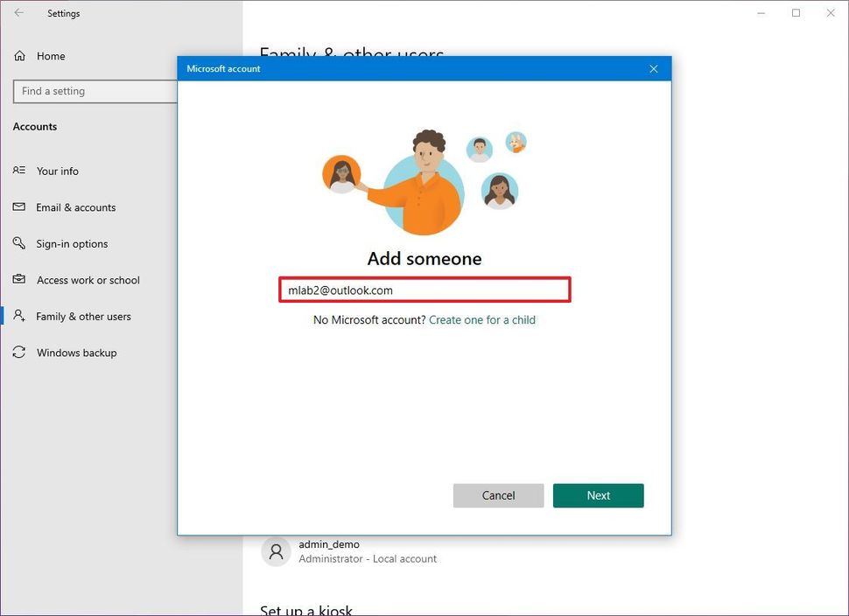Click the Settings back arrow
The height and width of the screenshot is (616, 849).
pyautogui.click(x=19, y=12)
